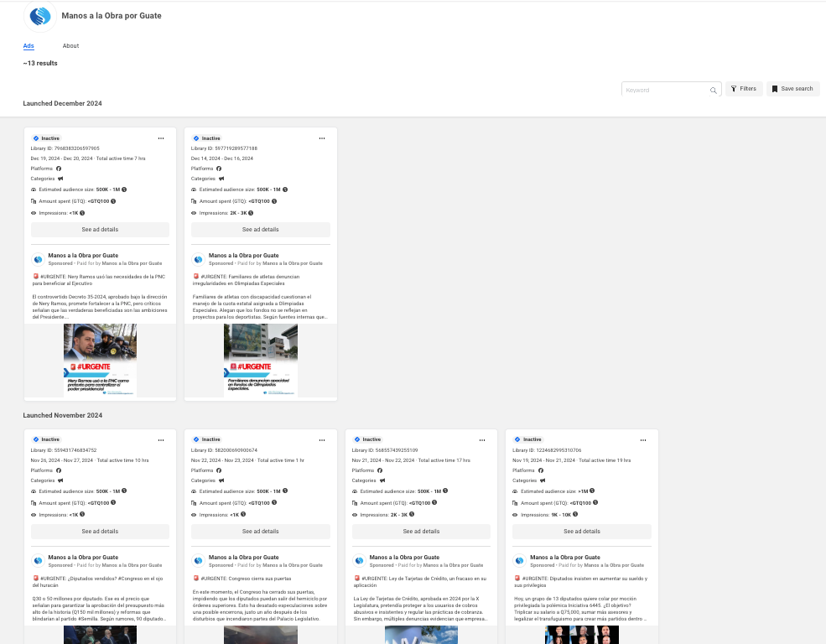Select the ~13 results text

(40, 63)
